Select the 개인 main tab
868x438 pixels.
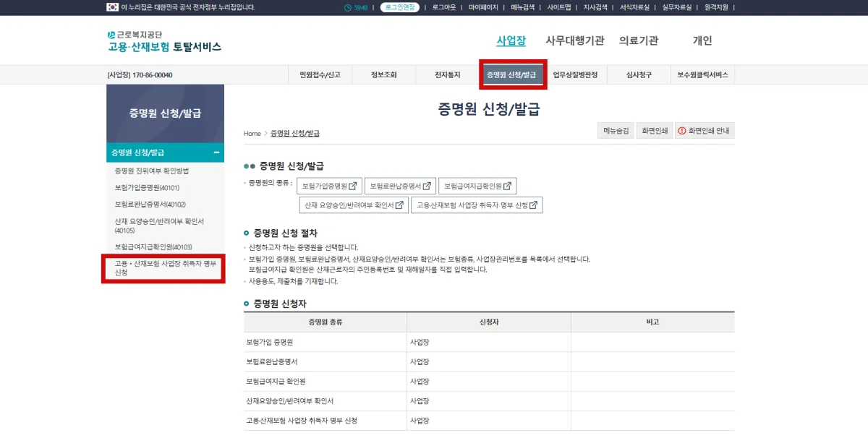[702, 40]
